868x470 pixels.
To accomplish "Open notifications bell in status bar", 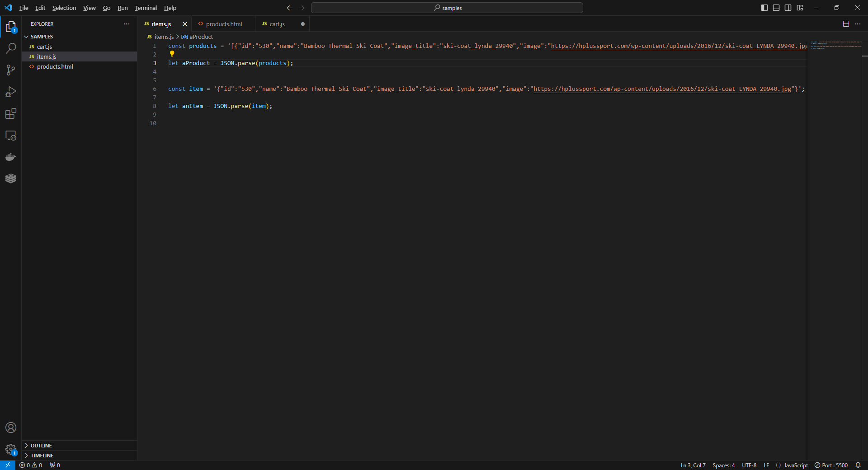I will click(x=858, y=465).
